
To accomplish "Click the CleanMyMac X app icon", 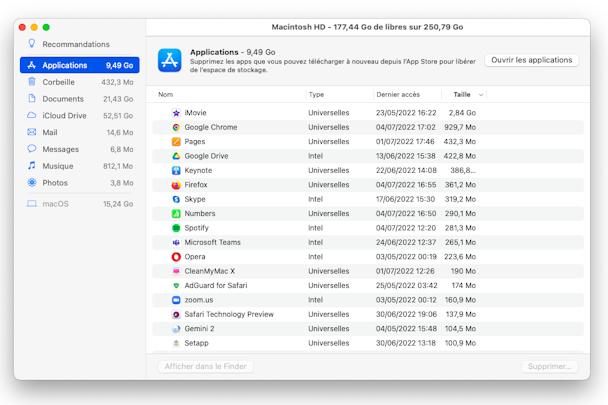I will click(x=176, y=271).
